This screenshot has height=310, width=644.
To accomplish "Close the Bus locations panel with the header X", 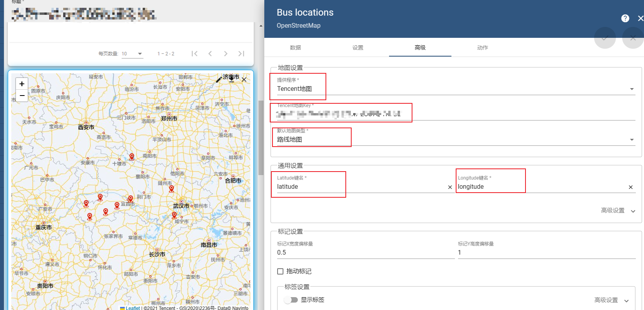I will pyautogui.click(x=640, y=18).
